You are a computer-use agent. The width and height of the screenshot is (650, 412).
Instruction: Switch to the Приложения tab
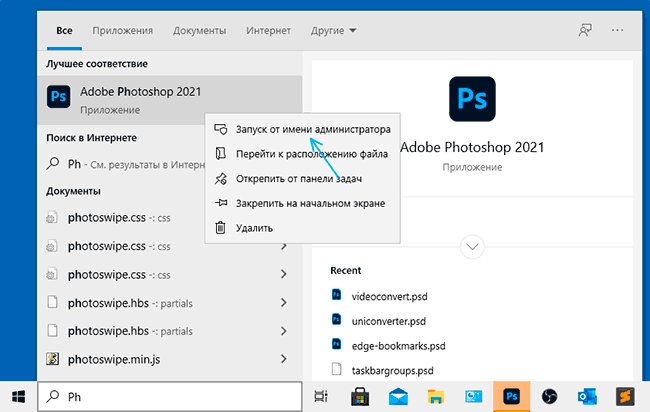(123, 30)
